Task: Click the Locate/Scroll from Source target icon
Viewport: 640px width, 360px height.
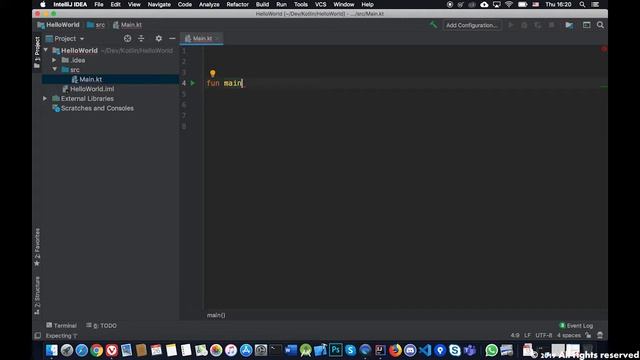Action: coord(127,38)
